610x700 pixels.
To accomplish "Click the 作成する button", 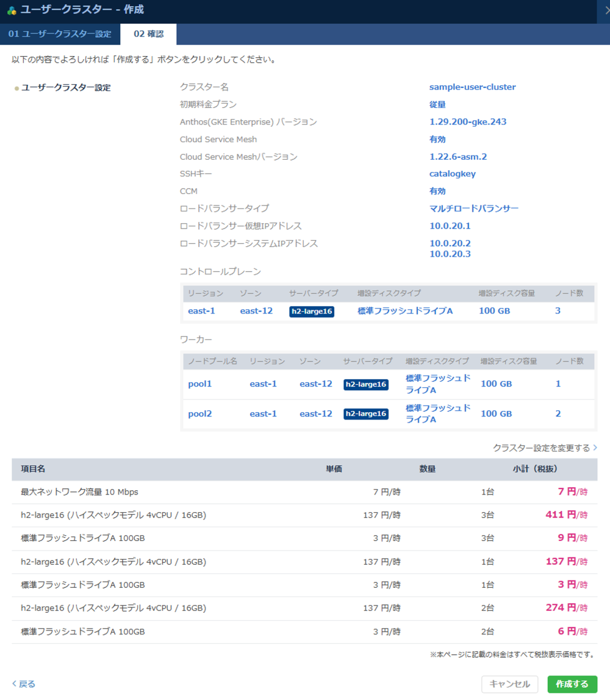I will click(572, 684).
